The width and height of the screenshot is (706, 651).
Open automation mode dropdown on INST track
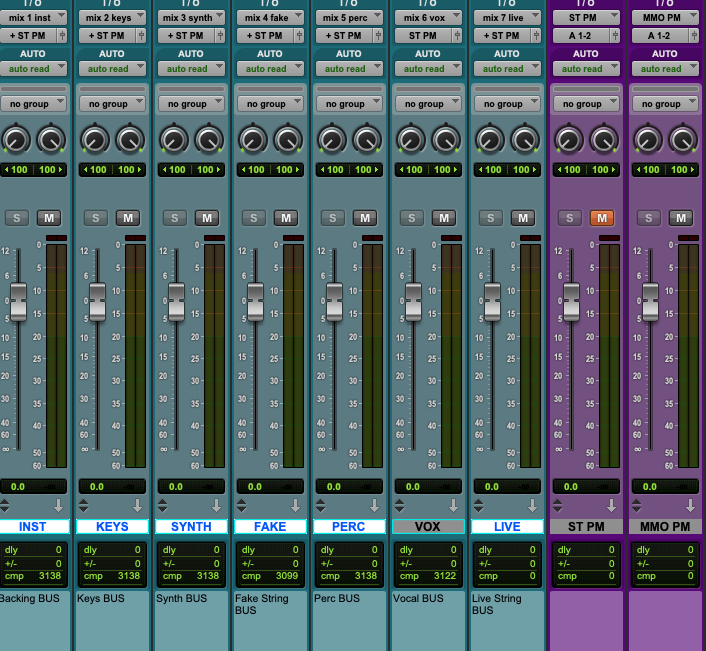tap(33, 69)
